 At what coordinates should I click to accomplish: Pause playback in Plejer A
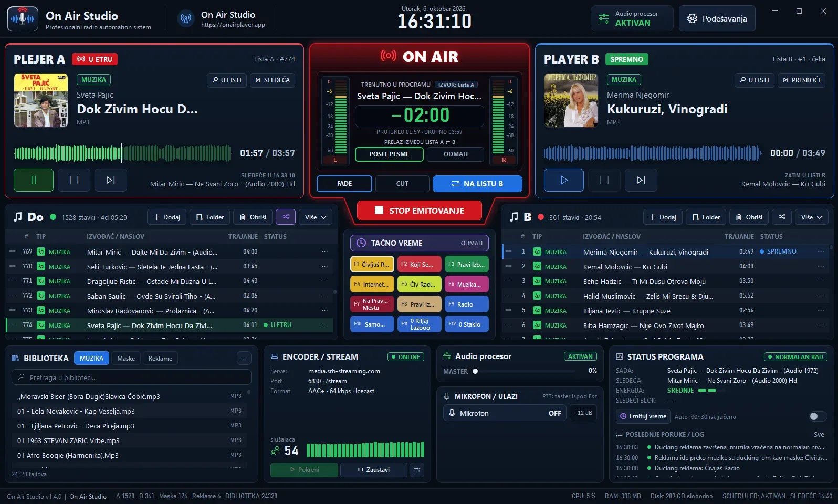(34, 180)
